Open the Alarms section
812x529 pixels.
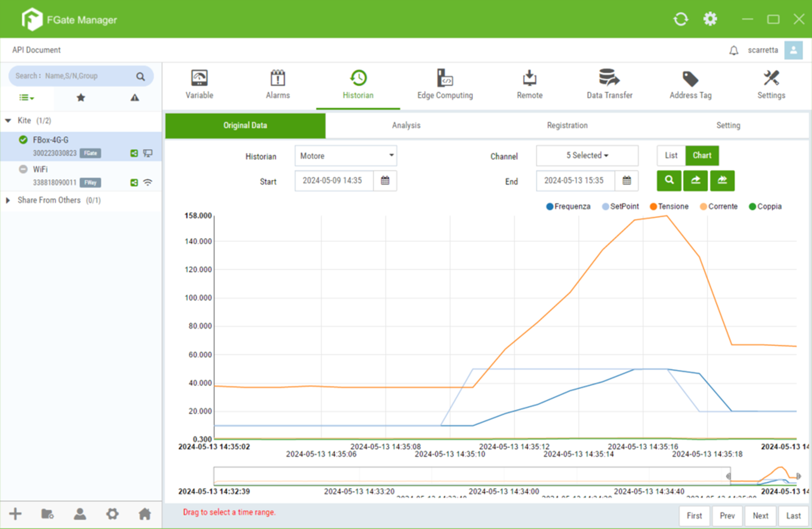pos(278,84)
